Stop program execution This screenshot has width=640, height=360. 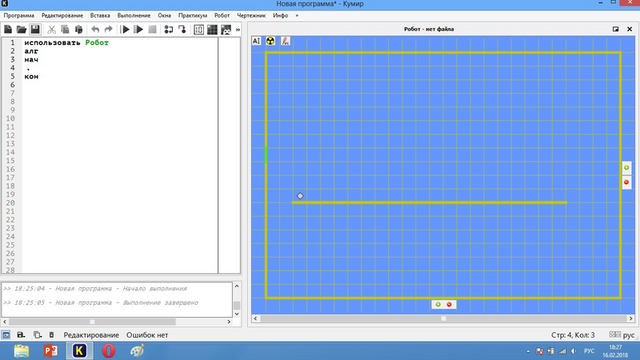[152, 29]
